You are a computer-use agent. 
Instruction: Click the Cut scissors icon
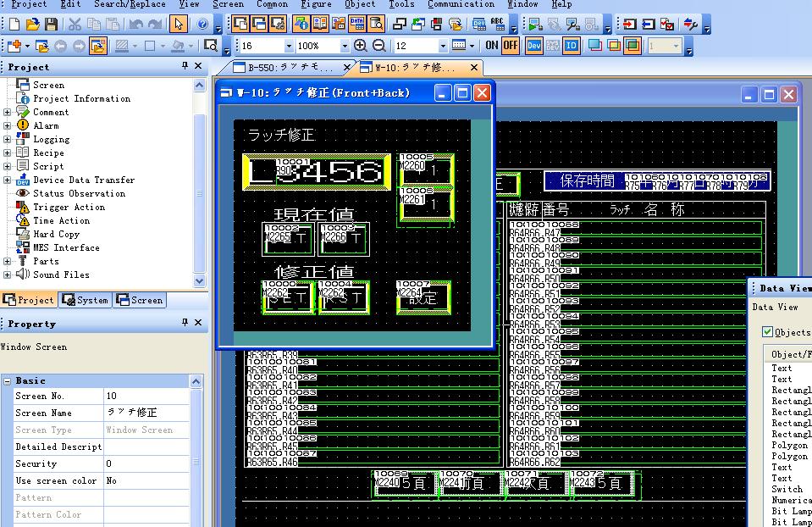75,25
